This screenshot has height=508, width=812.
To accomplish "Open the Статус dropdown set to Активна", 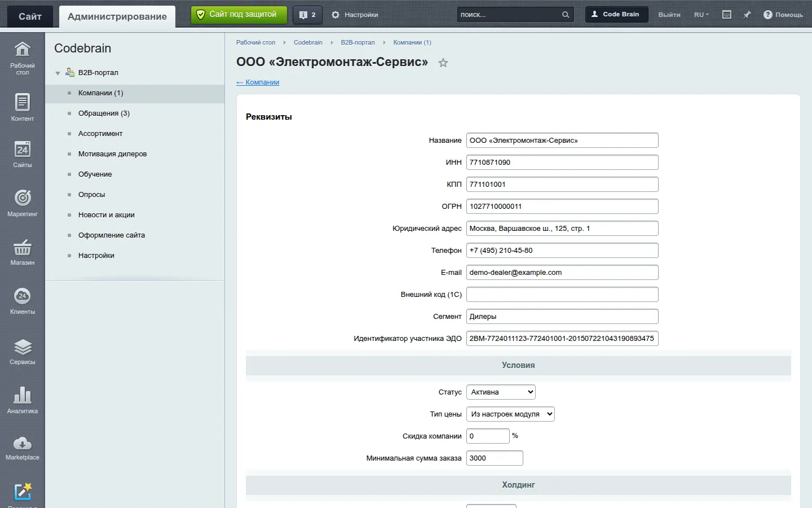I will [501, 392].
